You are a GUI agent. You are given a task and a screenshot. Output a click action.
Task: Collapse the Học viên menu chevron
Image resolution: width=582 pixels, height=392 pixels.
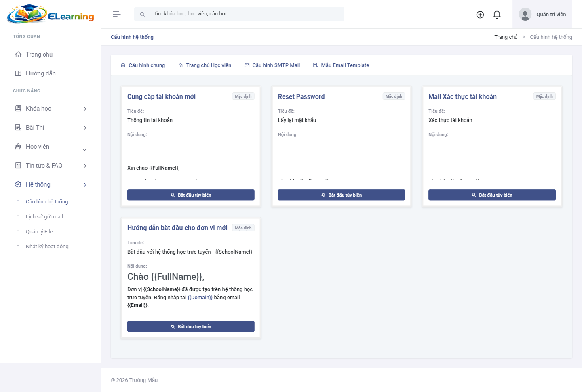click(x=85, y=150)
